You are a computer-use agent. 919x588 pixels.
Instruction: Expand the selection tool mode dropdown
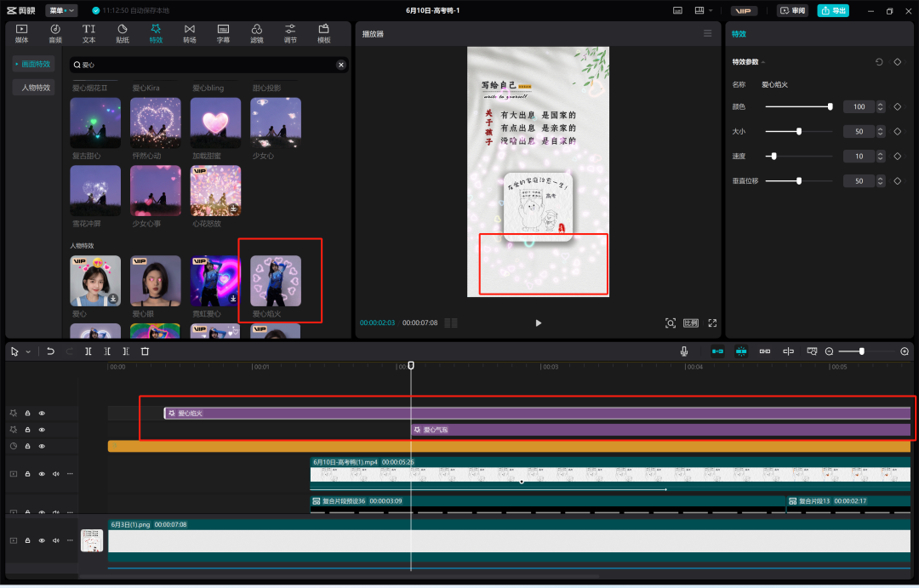click(28, 351)
